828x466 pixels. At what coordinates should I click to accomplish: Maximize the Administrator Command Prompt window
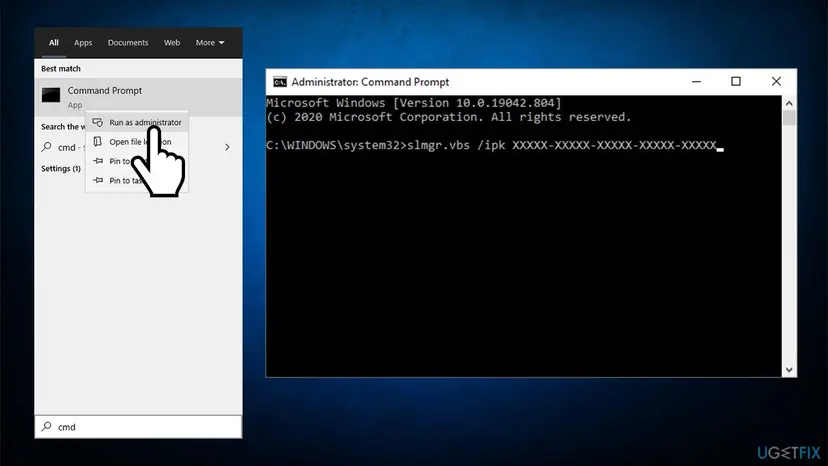click(x=736, y=81)
